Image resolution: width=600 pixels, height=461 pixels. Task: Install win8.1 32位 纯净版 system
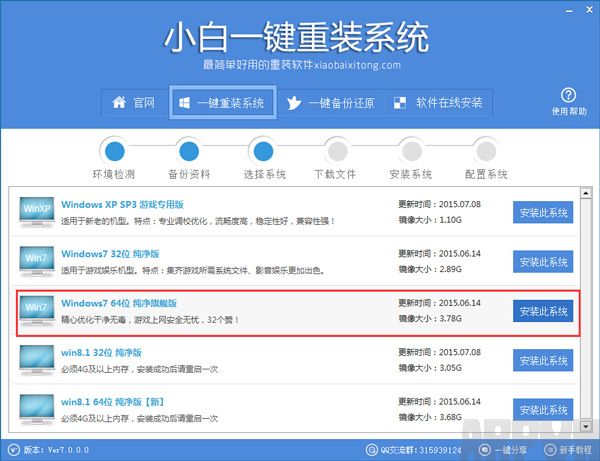[543, 360]
